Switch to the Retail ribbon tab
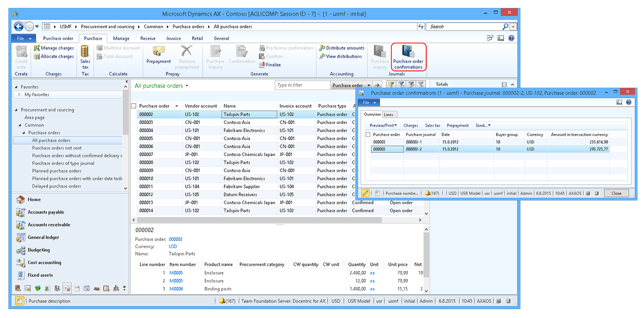Viewport: 644px width, 318px height. [x=197, y=38]
